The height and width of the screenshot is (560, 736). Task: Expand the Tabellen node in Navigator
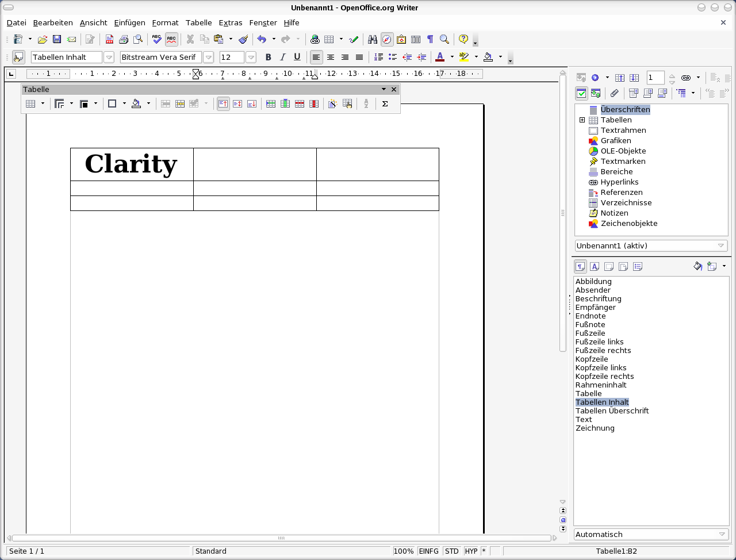click(x=582, y=120)
